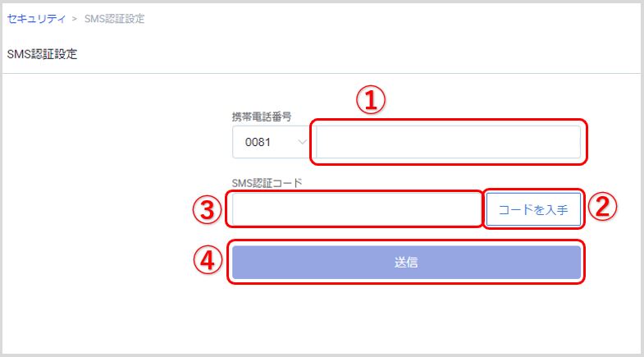Click the red circled number 1 marker
This screenshot has height=357, width=644.
371,100
